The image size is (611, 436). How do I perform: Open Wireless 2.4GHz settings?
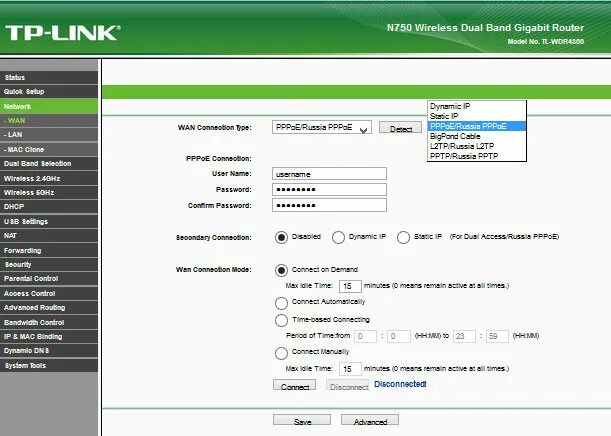coord(49,178)
